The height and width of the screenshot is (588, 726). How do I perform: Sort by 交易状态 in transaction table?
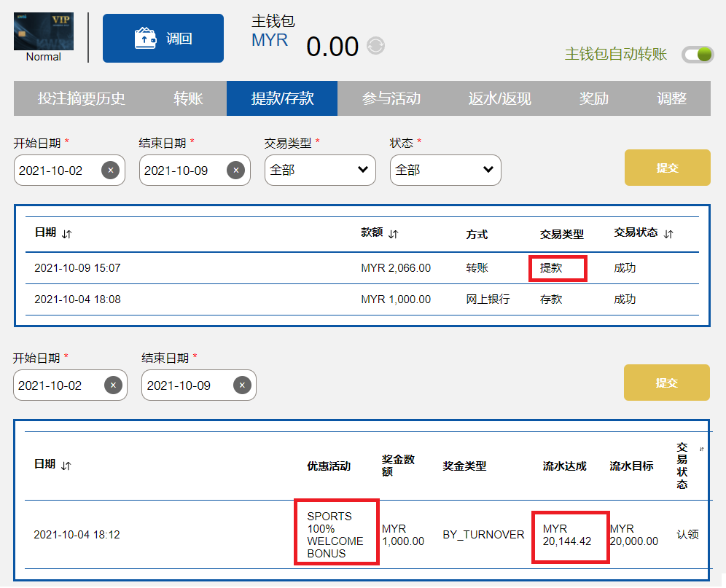(668, 234)
